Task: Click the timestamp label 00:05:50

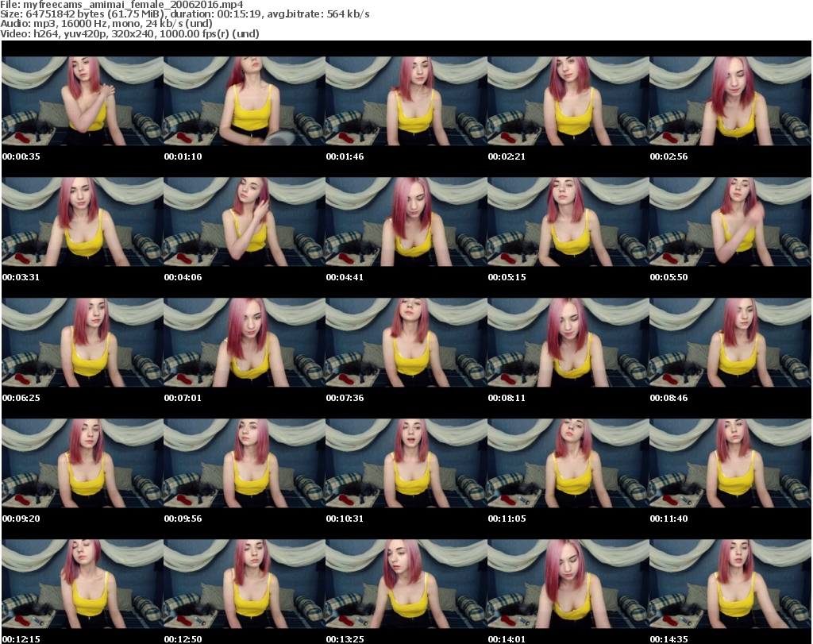Action: tap(669, 277)
